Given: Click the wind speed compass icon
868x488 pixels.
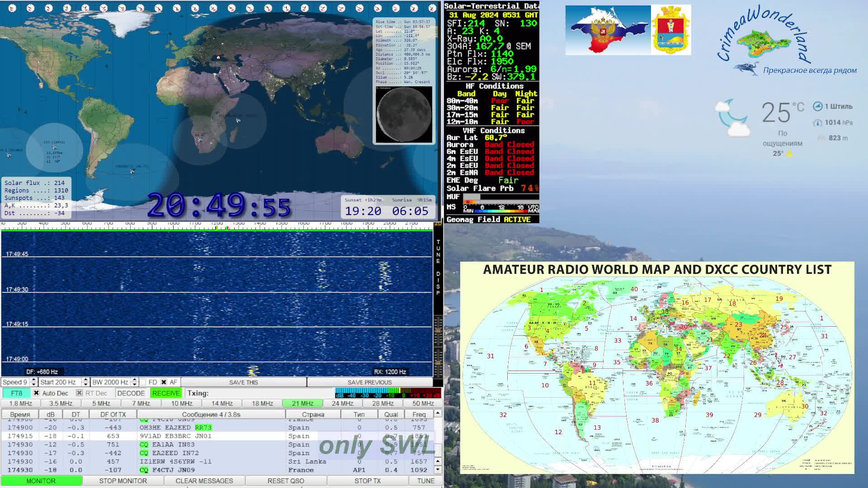Looking at the screenshot, I should tap(817, 107).
